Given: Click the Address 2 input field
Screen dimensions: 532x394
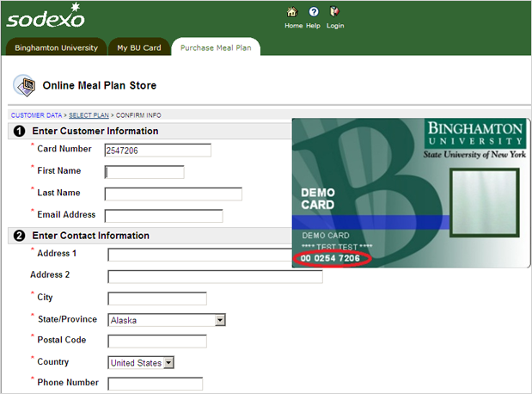Looking at the screenshot, I should (215, 276).
